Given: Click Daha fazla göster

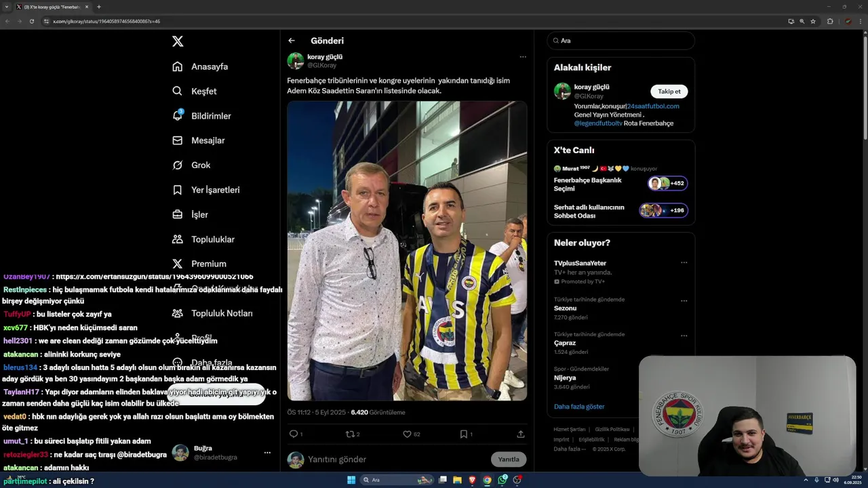Looking at the screenshot, I should pyautogui.click(x=579, y=407).
